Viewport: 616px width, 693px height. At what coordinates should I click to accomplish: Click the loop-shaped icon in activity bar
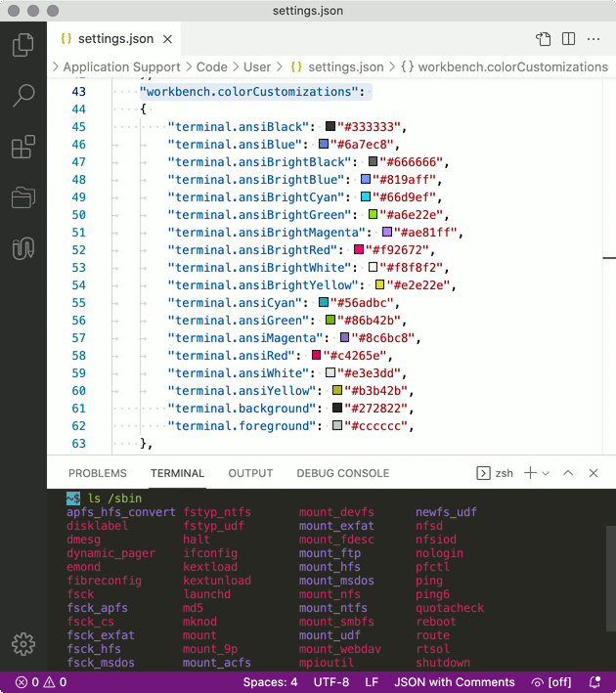pos(23,248)
